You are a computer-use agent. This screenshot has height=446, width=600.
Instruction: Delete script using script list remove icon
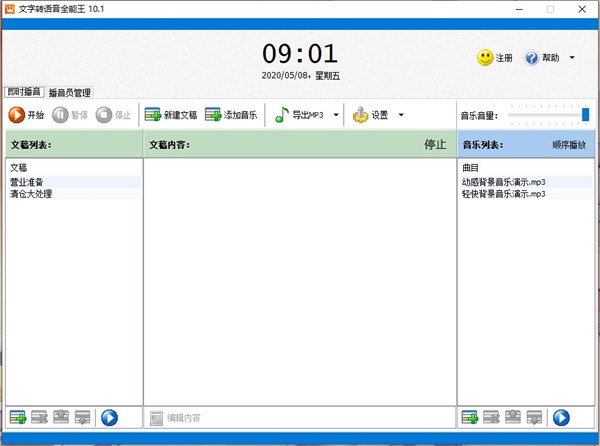pos(39,417)
